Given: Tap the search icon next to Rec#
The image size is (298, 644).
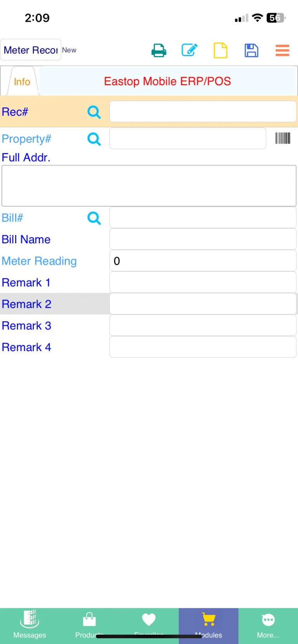Looking at the screenshot, I should (94, 112).
